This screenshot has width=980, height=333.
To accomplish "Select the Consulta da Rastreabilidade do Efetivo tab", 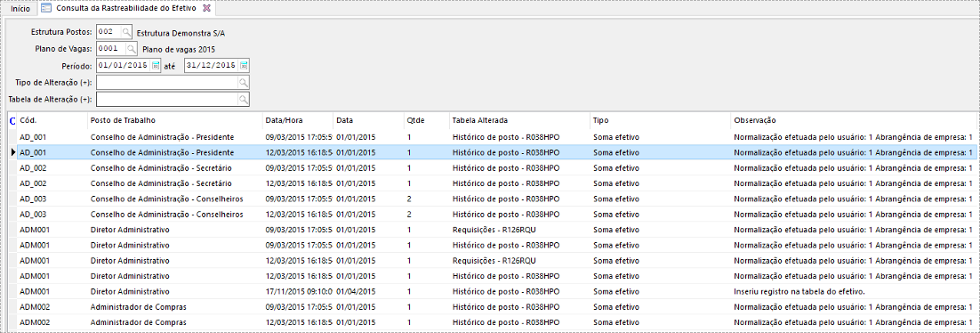I will pyautogui.click(x=126, y=8).
